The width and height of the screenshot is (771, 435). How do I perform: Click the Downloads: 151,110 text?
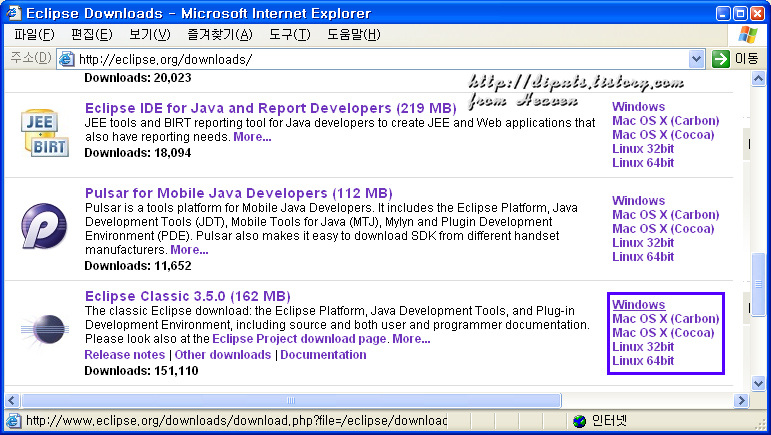click(142, 371)
